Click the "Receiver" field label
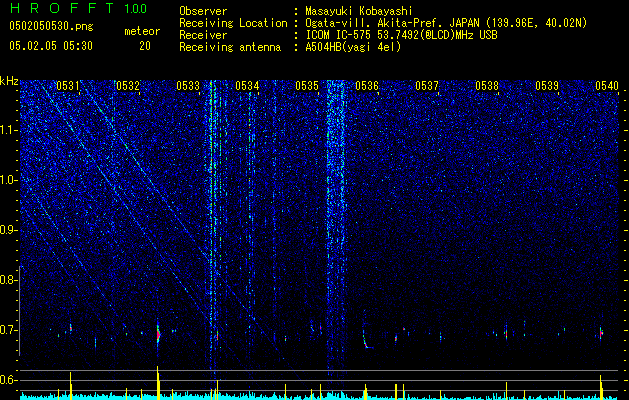This screenshot has width=629, height=400. [203, 35]
